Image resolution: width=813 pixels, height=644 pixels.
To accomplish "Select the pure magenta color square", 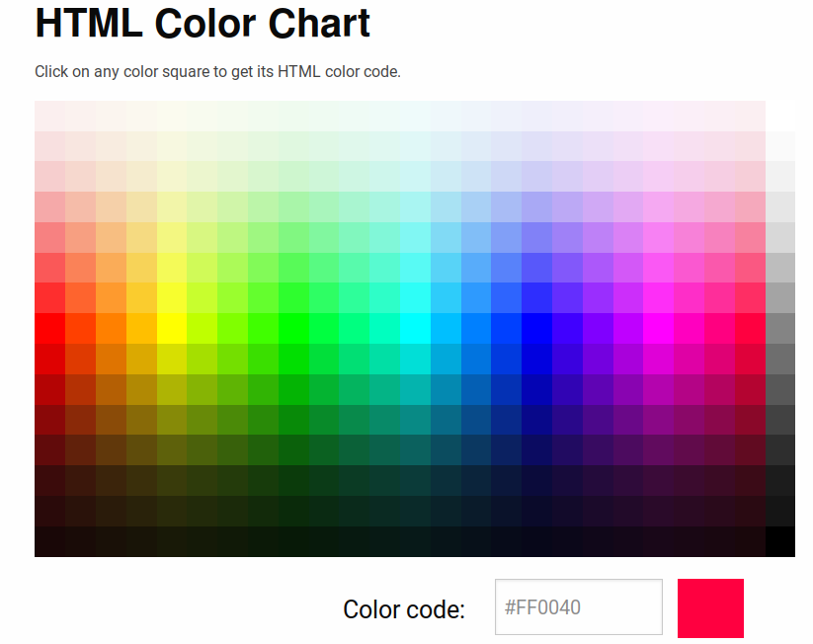I will [x=659, y=328].
